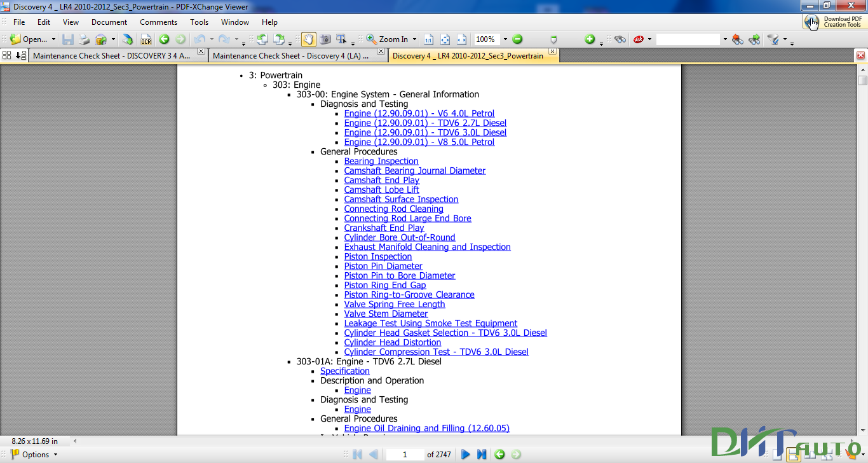Open the scan/email toolbar icon
The height and width of the screenshot is (463, 868).
[x=101, y=39]
